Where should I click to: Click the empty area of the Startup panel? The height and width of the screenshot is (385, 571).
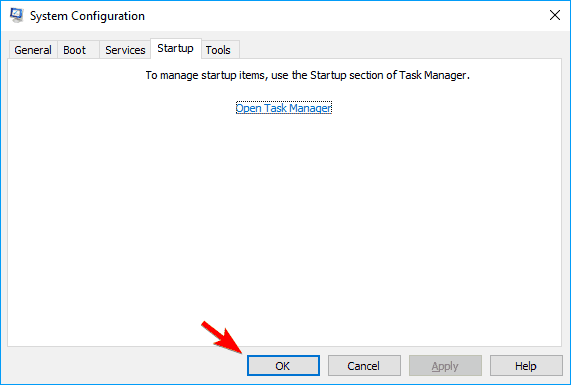point(284,226)
